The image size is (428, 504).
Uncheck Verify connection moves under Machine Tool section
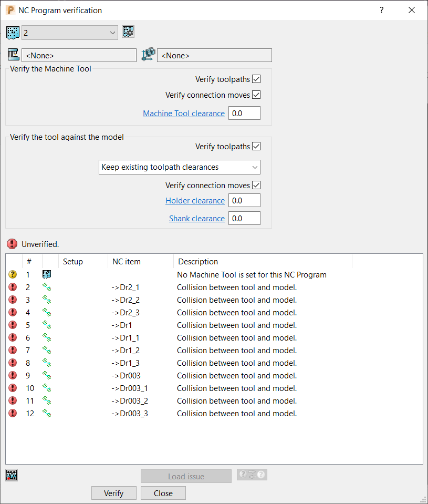click(256, 95)
